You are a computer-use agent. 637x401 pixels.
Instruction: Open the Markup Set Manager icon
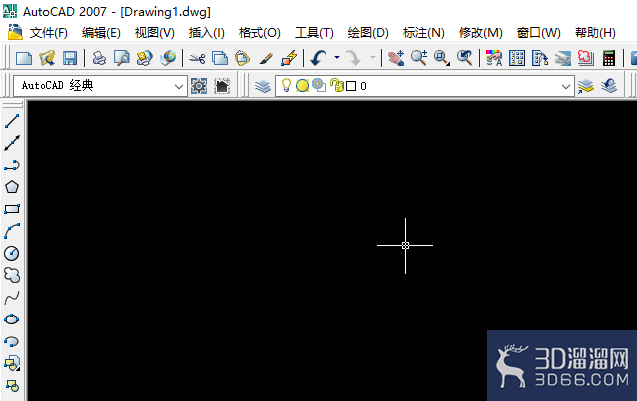(x=585, y=58)
